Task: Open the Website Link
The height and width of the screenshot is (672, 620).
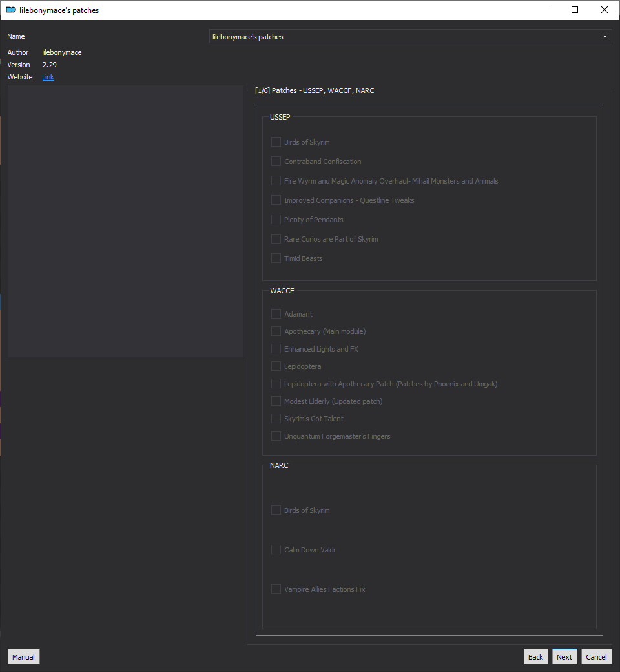Action: (x=48, y=77)
